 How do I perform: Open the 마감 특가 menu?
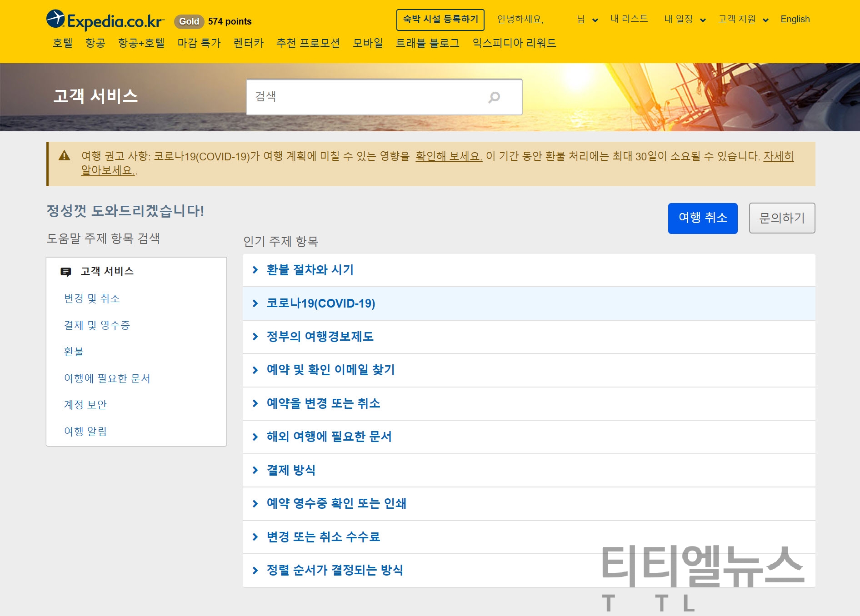(199, 43)
